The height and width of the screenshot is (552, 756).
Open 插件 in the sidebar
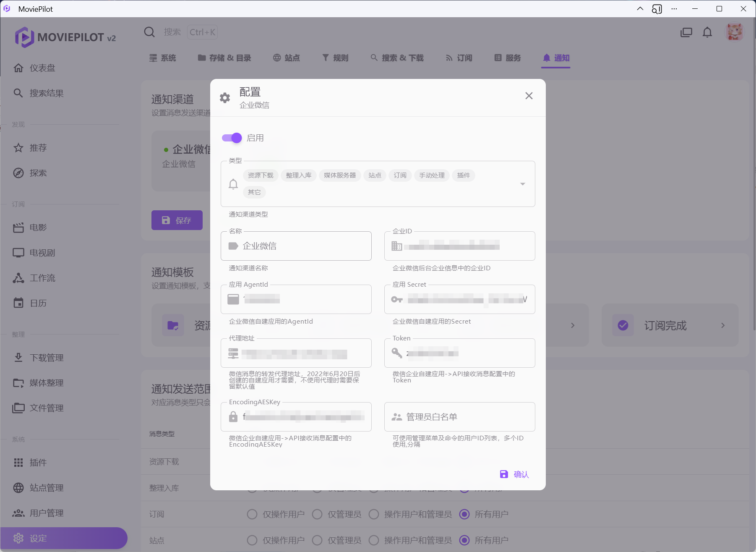coord(38,463)
